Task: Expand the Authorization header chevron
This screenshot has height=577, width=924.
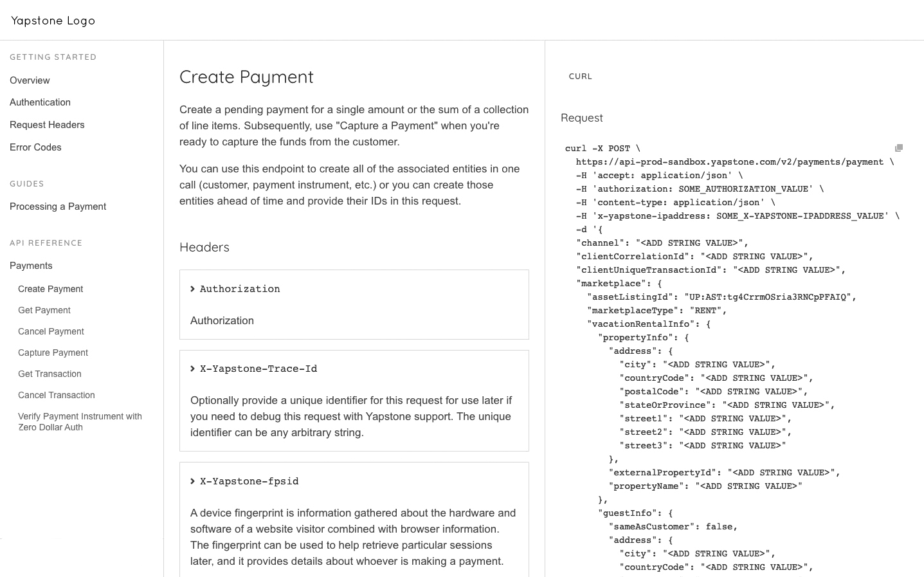Action: (192, 289)
